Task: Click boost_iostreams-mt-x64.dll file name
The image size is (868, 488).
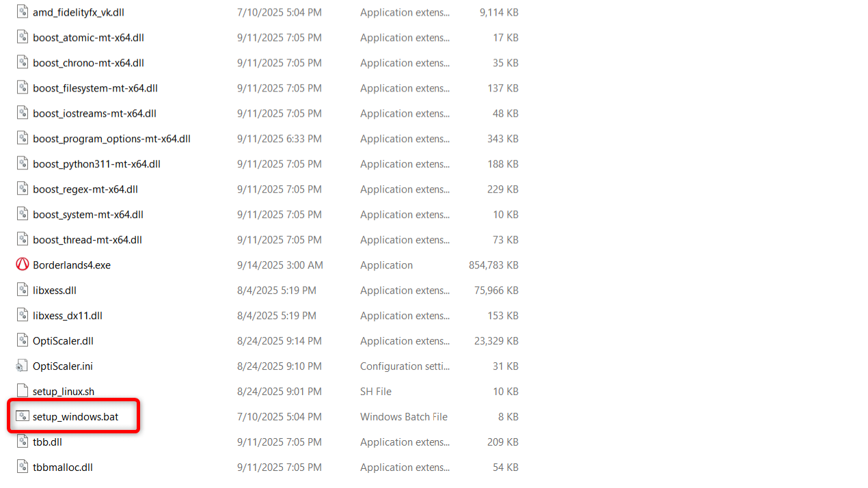Action: pyautogui.click(x=94, y=113)
